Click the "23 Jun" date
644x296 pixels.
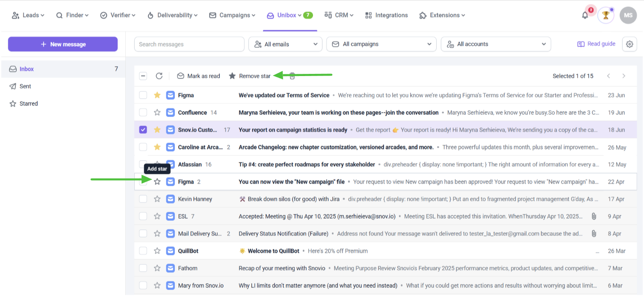pos(616,95)
